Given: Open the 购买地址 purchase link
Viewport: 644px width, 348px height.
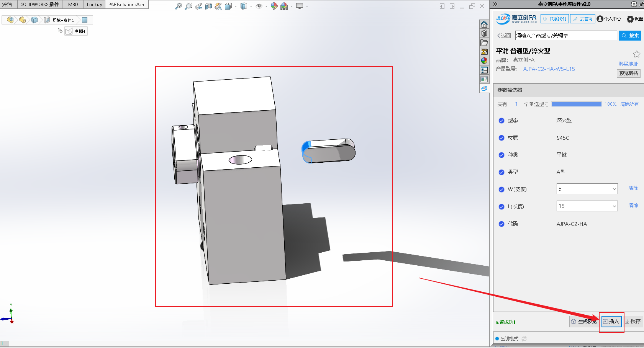Looking at the screenshot, I should tap(628, 64).
